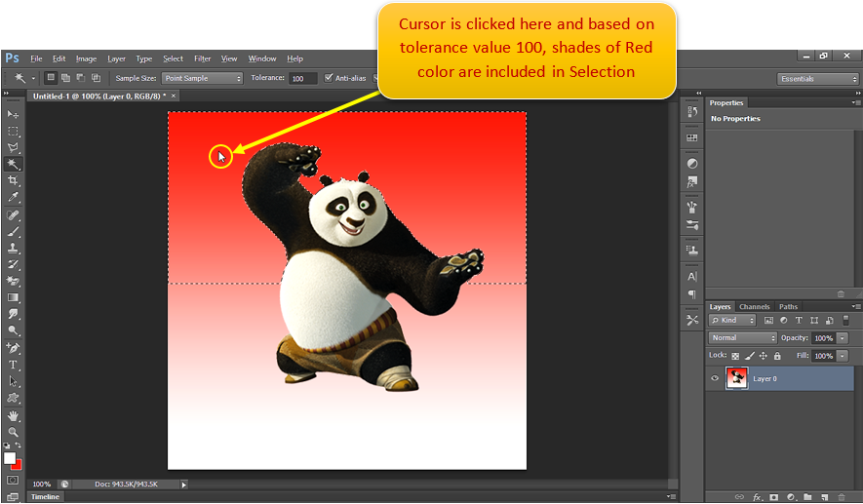The height and width of the screenshot is (504, 863).
Task: Switch to the Paths tab
Action: point(788,306)
